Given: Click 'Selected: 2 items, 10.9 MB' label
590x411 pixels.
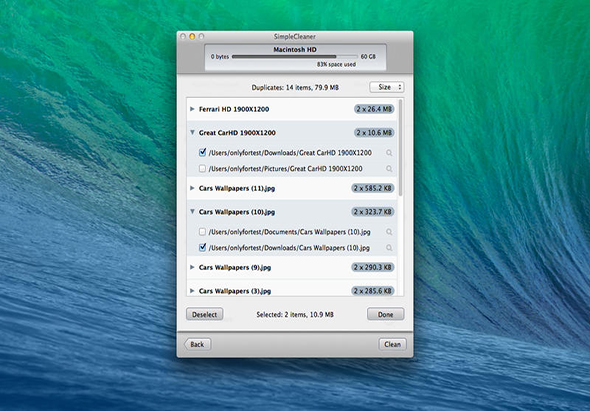Looking at the screenshot, I should pos(295,314).
